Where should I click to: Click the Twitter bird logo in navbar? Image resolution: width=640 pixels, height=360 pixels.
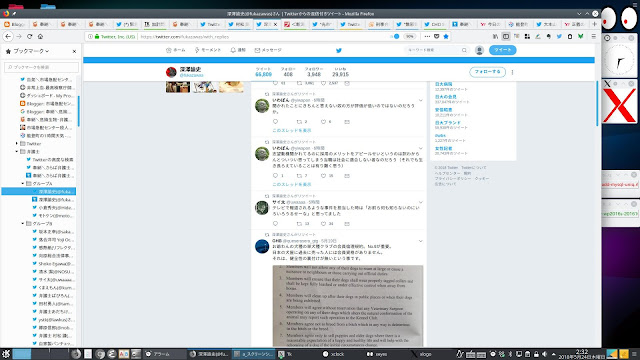pyautogui.click(x=338, y=50)
